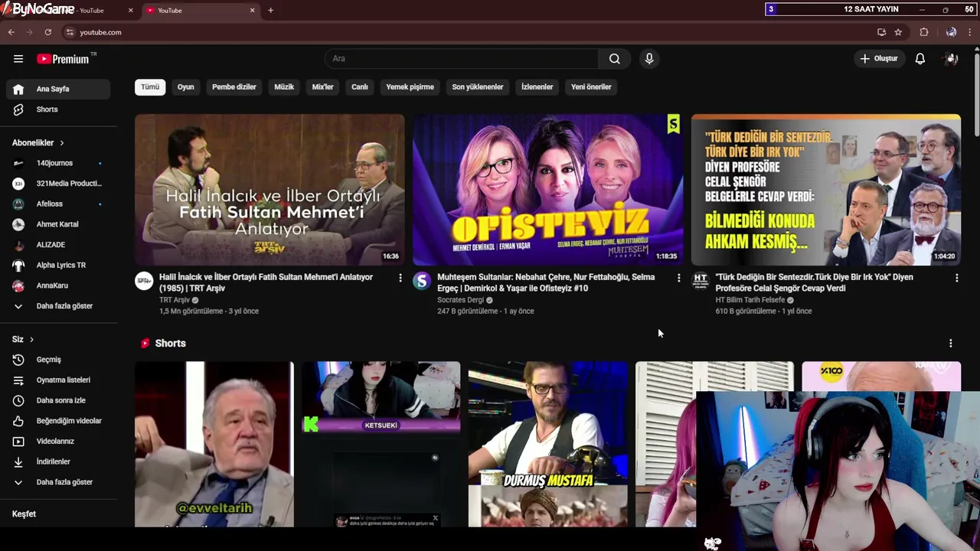Image resolution: width=980 pixels, height=551 pixels.
Task: Bookmark page with star icon
Action: tap(898, 32)
